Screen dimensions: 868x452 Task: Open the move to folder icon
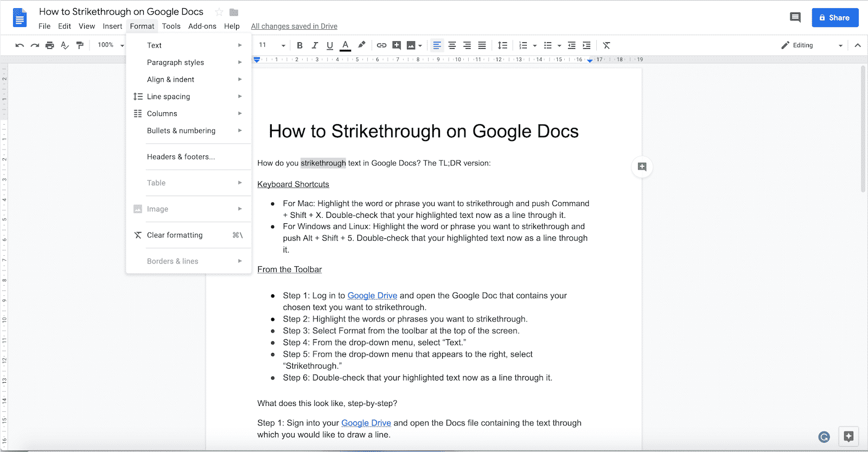click(234, 12)
